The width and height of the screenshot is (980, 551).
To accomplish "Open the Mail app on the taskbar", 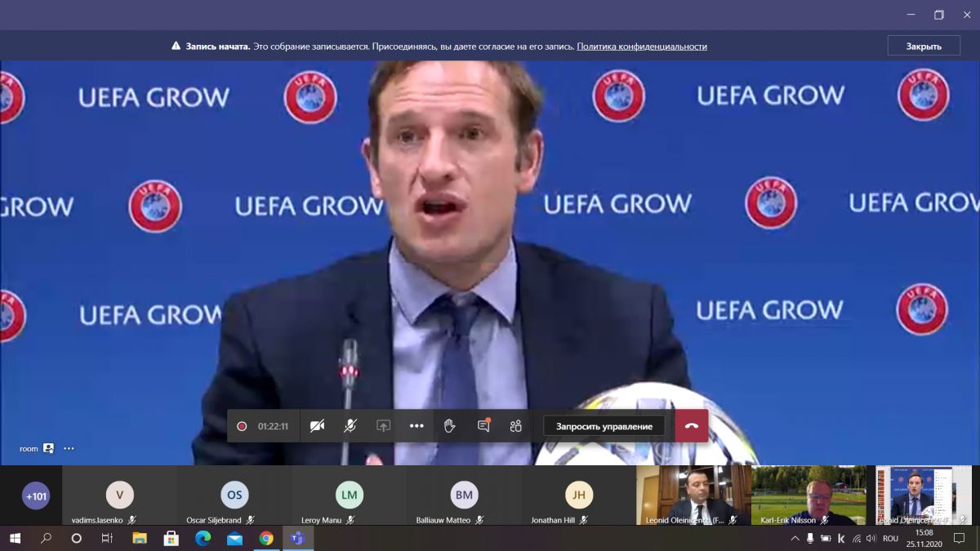I will (234, 538).
